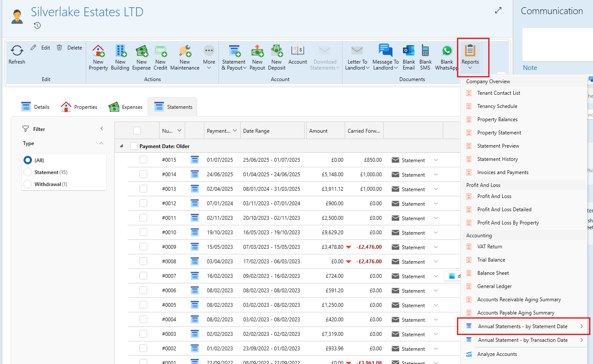593x364 pixels.
Task: Click the Amount column header
Action: [319, 131]
